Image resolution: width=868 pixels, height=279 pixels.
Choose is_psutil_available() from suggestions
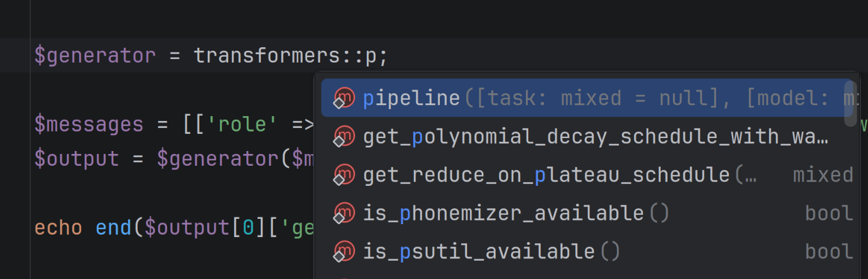[587, 252]
